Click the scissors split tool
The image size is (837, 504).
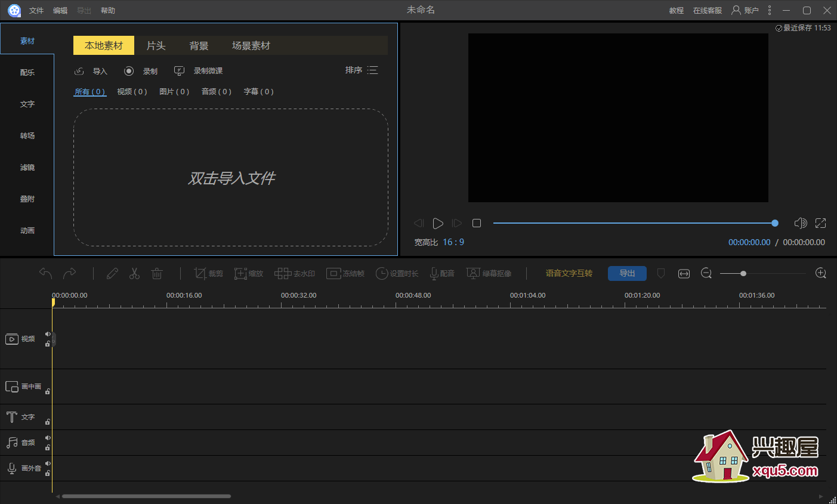coord(134,273)
